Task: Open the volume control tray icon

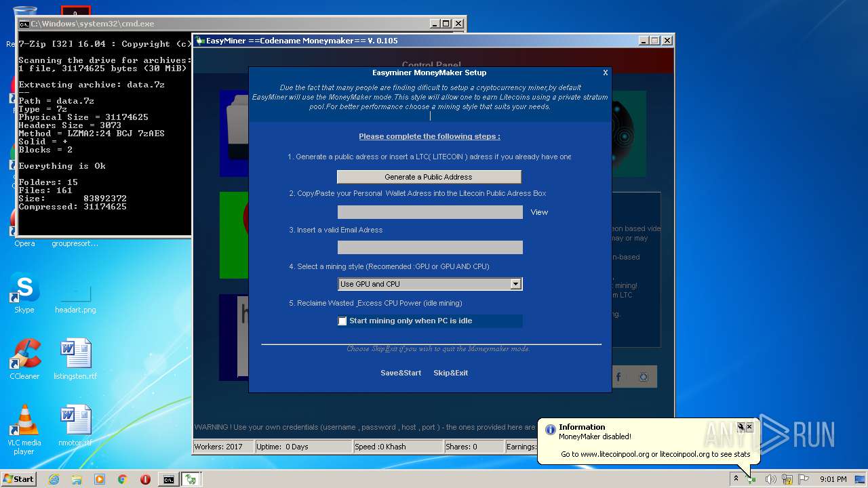Action: (770, 479)
